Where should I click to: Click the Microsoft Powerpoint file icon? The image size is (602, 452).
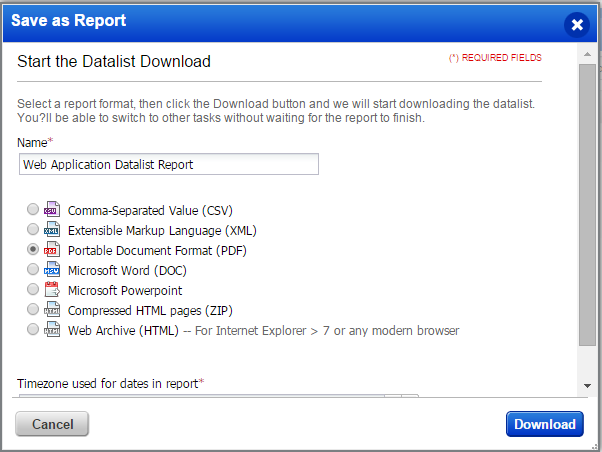point(52,289)
